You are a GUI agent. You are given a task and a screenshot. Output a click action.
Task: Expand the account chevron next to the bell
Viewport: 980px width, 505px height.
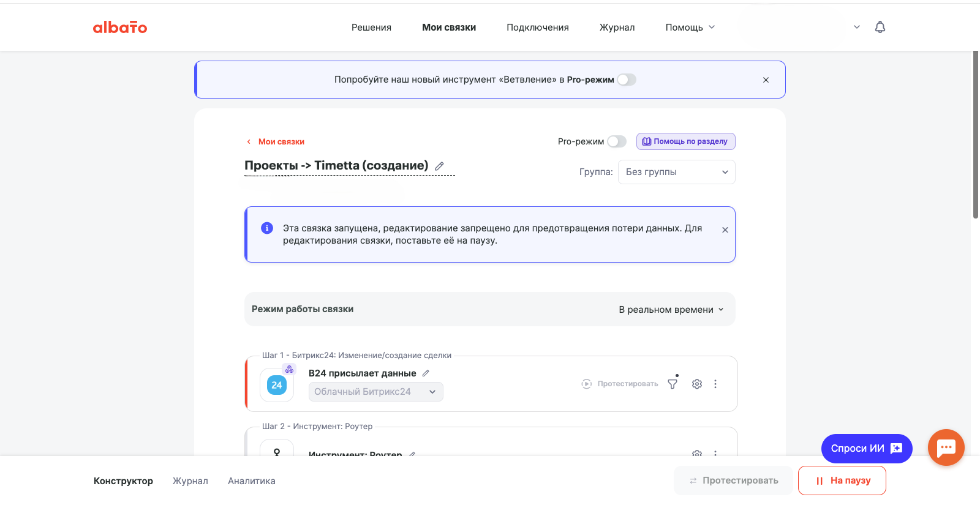(857, 27)
